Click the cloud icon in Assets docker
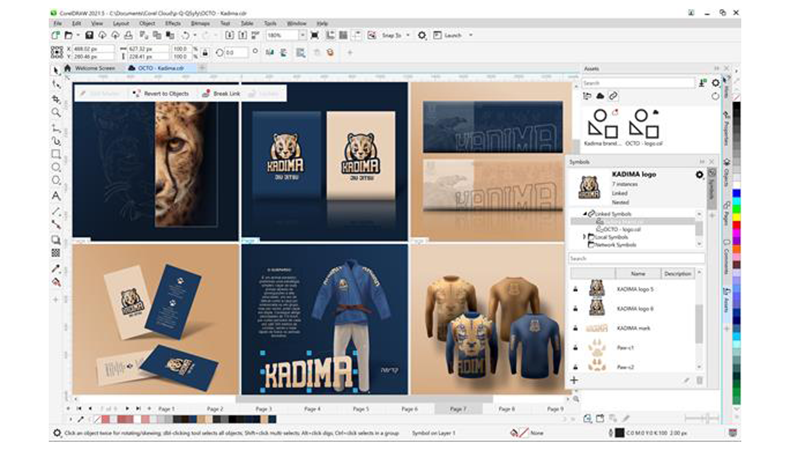Screen dimensions: 790x450 coord(600,96)
